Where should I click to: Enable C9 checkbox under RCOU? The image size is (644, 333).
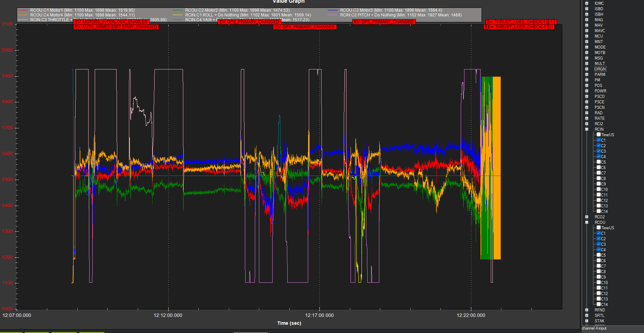click(x=599, y=277)
